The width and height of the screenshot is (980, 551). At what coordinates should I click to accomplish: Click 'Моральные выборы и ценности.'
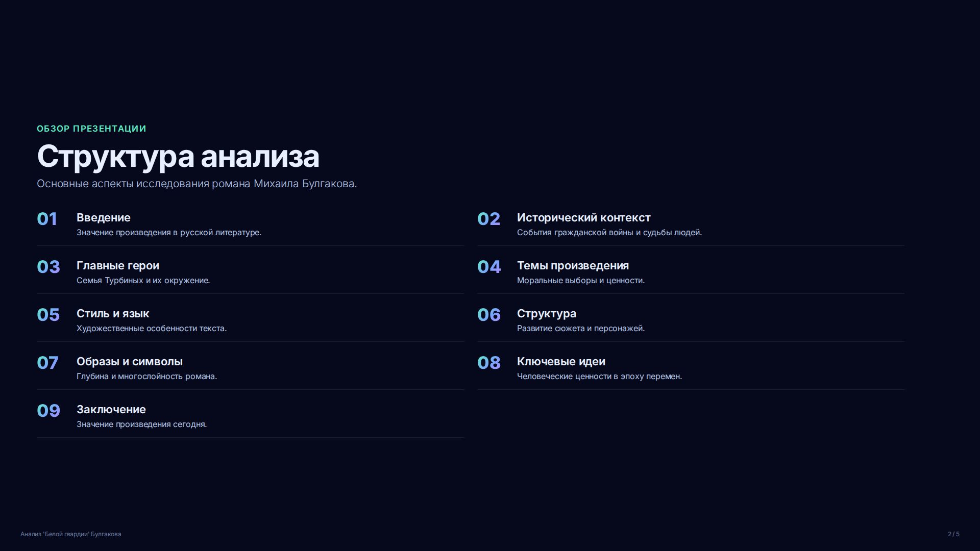click(x=581, y=281)
